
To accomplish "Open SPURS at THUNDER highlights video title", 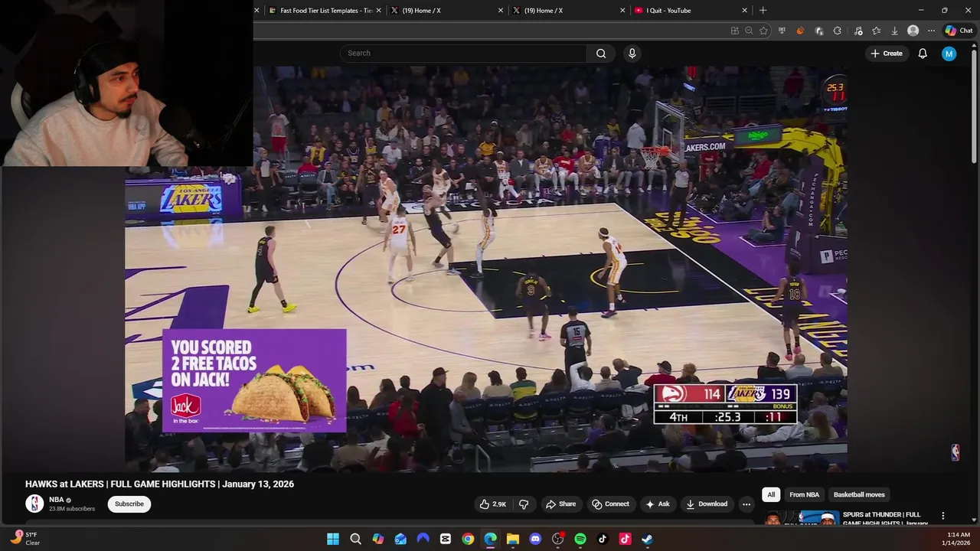I will 884,518.
